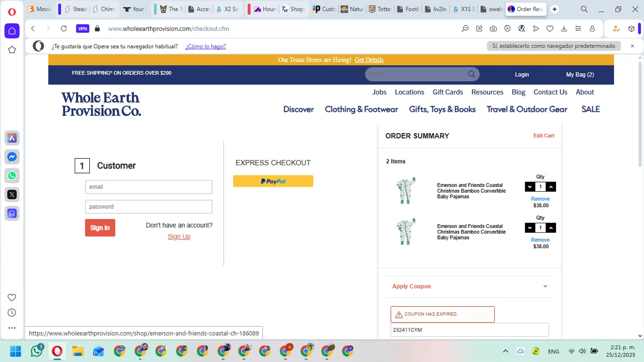Screen dimensions: 644x362
Task: Click Get Details hiring link
Action: pos(369,60)
